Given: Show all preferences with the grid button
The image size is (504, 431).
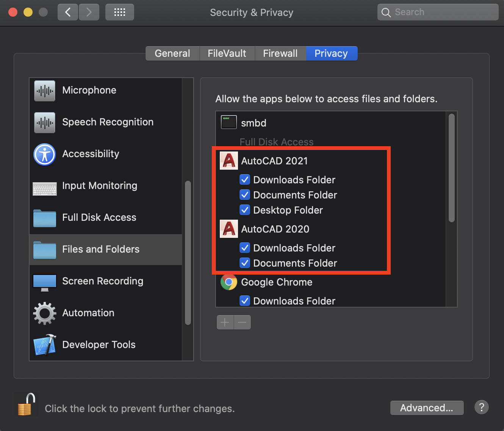Looking at the screenshot, I should coord(120,12).
